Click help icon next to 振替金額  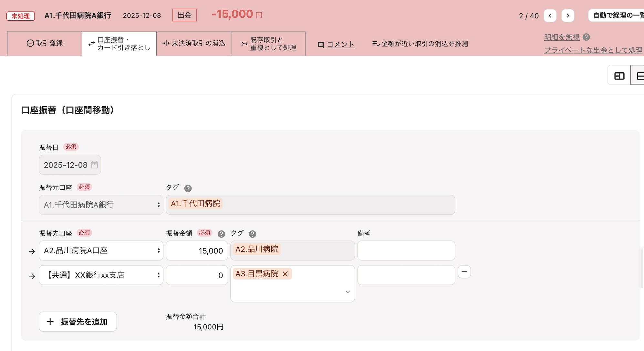[221, 234]
